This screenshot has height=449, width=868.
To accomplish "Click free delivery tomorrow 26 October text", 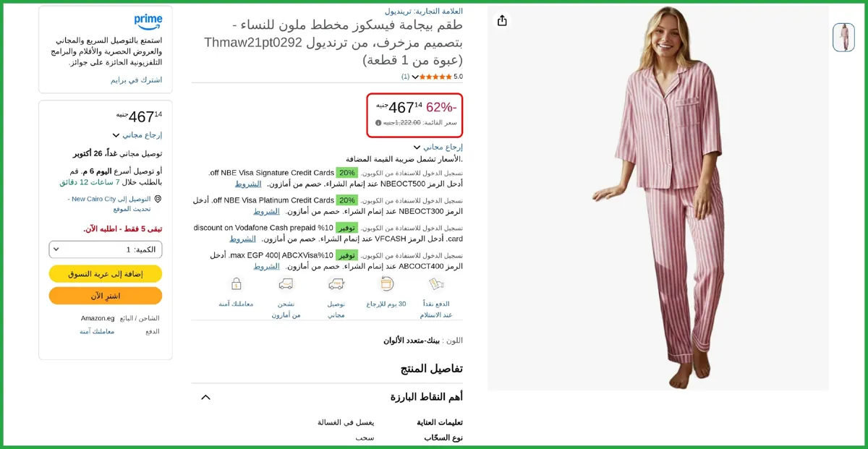I will (x=117, y=153).
